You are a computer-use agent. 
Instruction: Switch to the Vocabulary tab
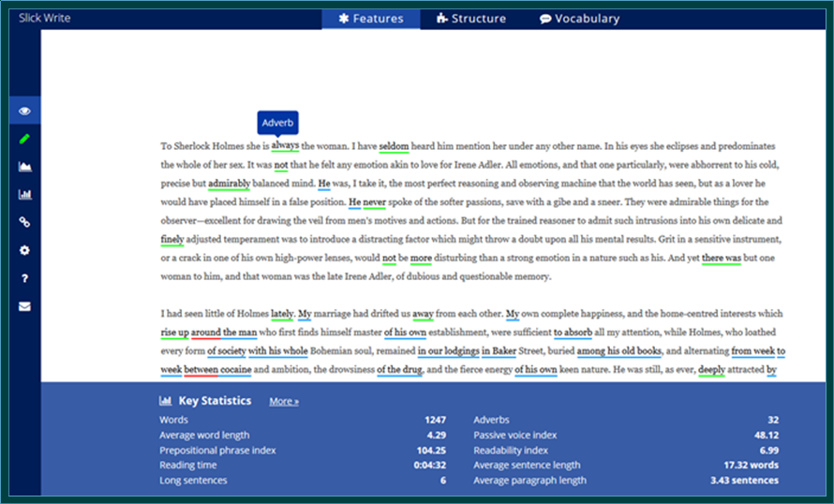579,19
